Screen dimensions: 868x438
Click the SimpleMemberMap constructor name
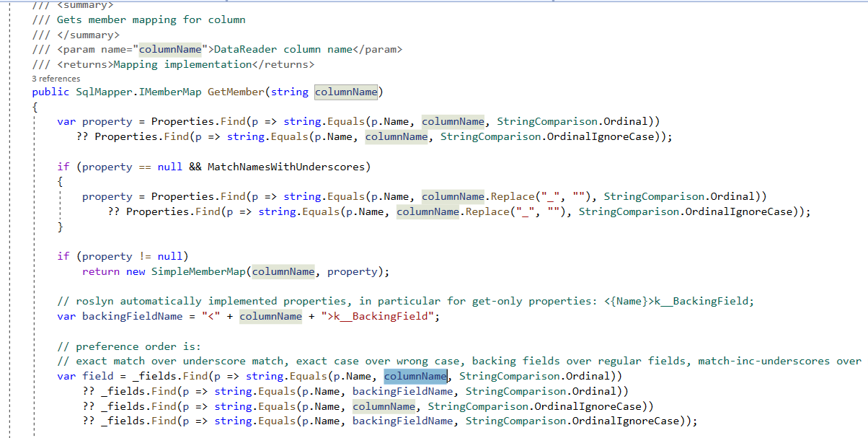coord(198,271)
